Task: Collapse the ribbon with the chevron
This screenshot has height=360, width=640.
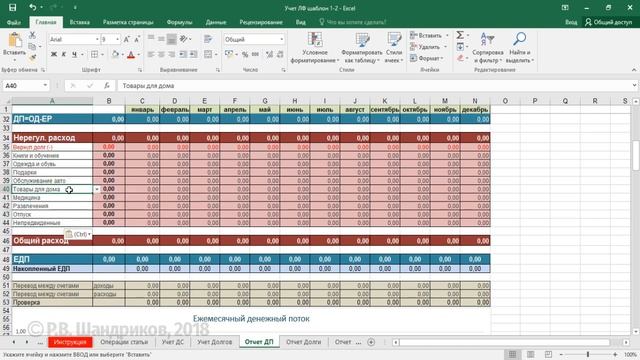Action: [x=634, y=70]
